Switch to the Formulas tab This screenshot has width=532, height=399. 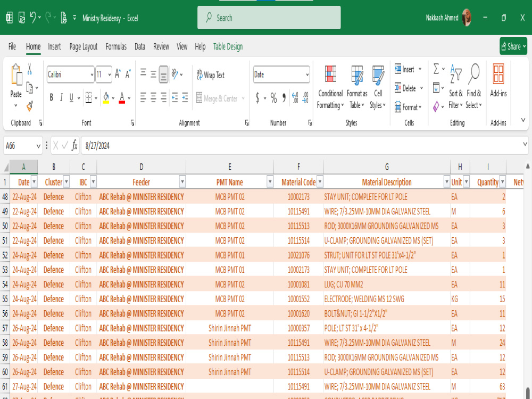pyautogui.click(x=116, y=46)
